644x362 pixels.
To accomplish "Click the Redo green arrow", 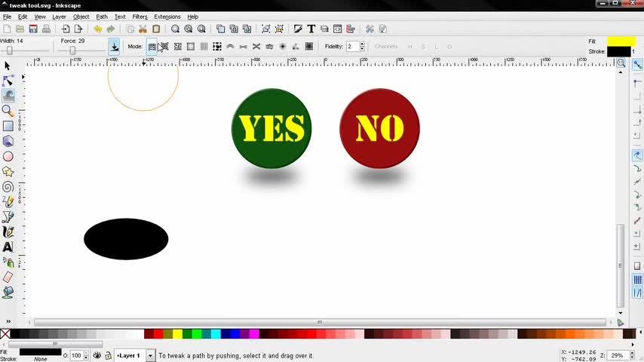I will pos(111,29).
